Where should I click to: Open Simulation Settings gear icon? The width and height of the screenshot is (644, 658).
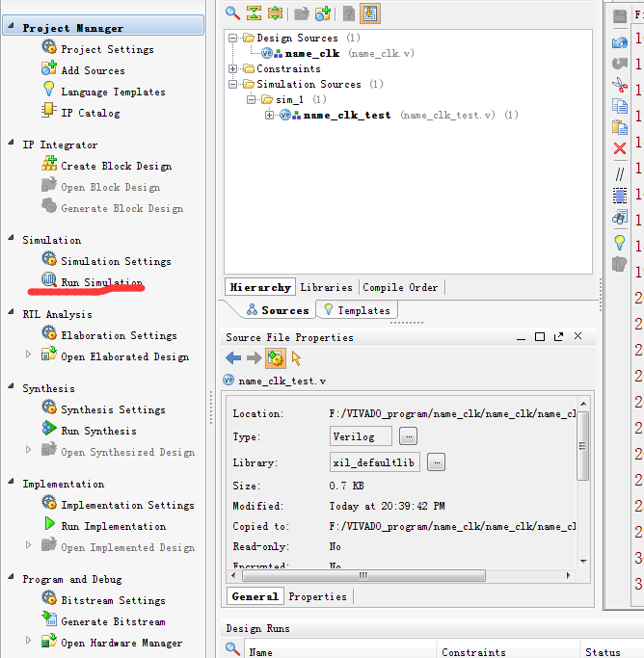49,258
